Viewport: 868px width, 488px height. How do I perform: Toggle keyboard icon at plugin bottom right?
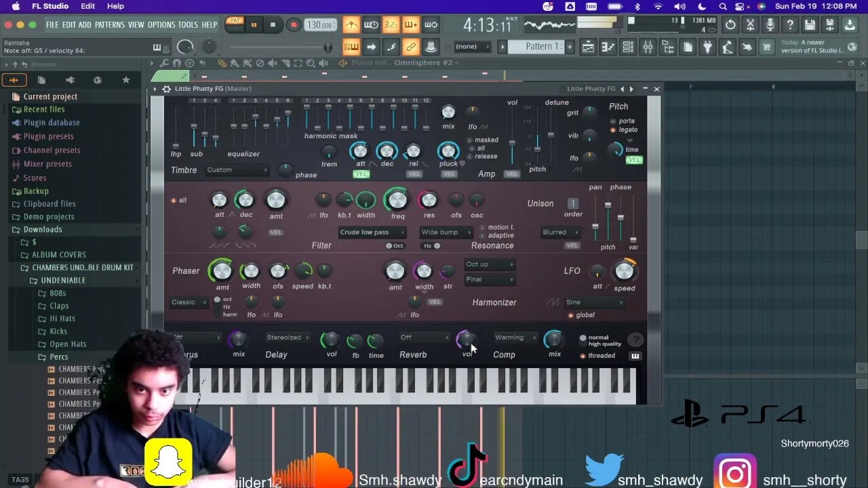point(635,357)
